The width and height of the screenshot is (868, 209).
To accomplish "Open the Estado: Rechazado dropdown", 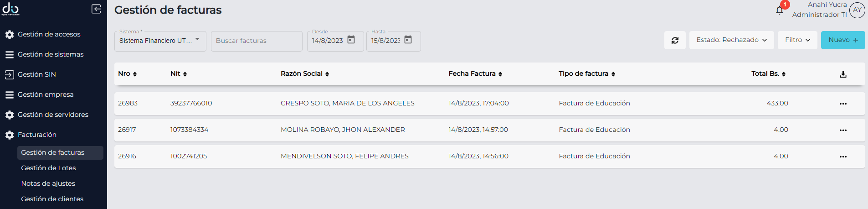I will point(731,40).
